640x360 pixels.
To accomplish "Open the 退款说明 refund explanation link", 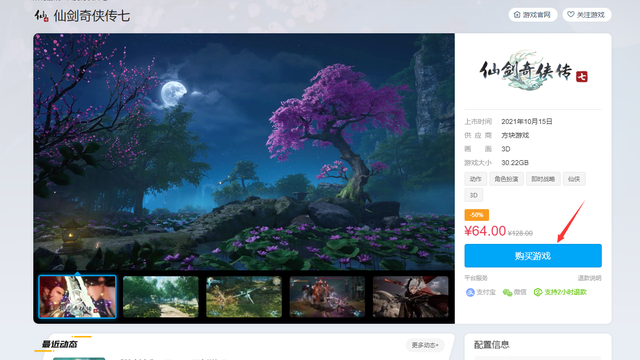I will [589, 278].
